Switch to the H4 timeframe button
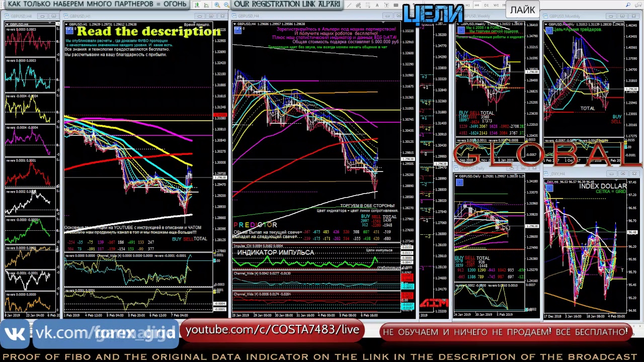 tap(477, 5)
